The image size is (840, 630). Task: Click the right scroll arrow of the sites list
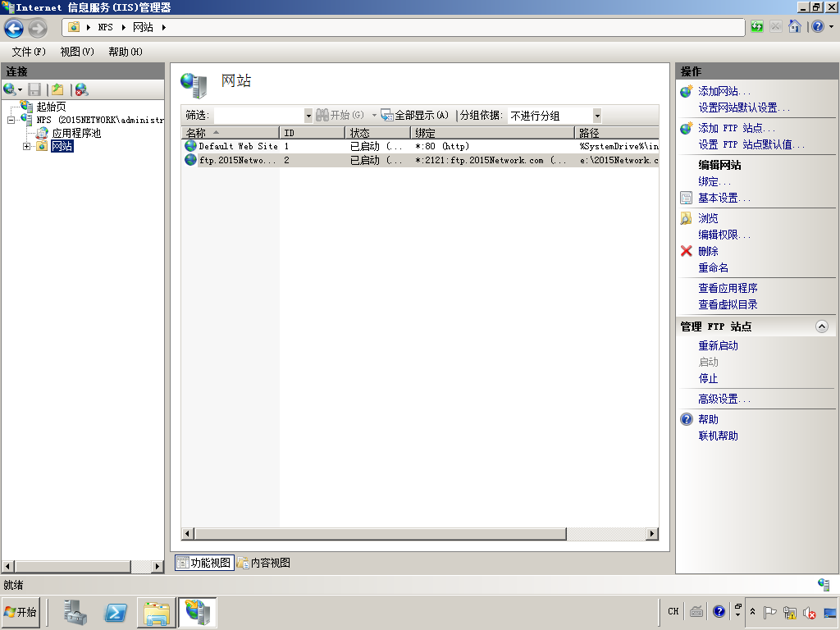click(x=652, y=533)
